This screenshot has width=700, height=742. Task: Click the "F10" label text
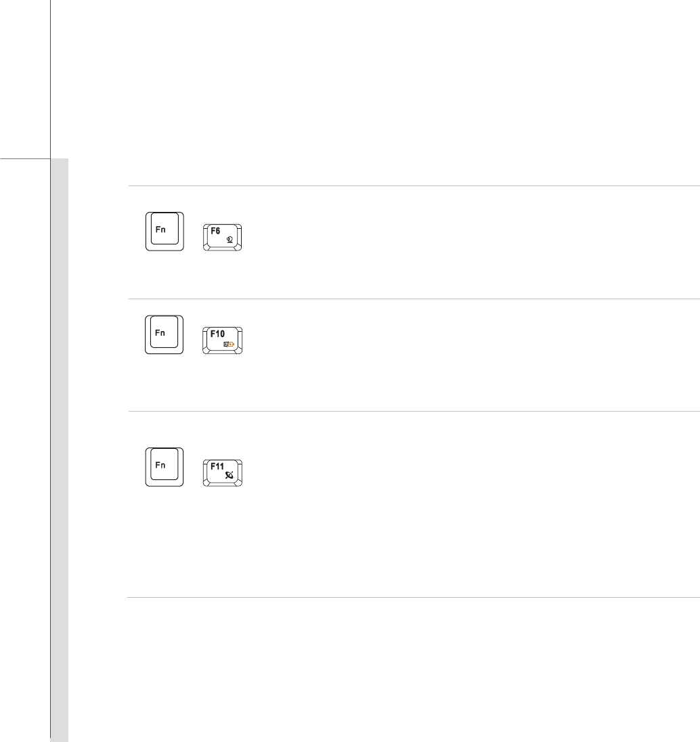(x=218, y=334)
